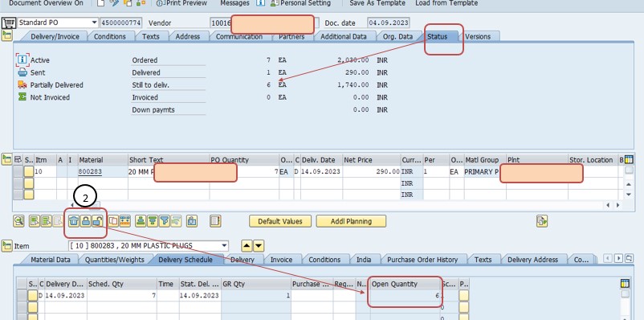Click the Create new document icon in top toolbar
644x320 pixels.
tap(100, 3)
